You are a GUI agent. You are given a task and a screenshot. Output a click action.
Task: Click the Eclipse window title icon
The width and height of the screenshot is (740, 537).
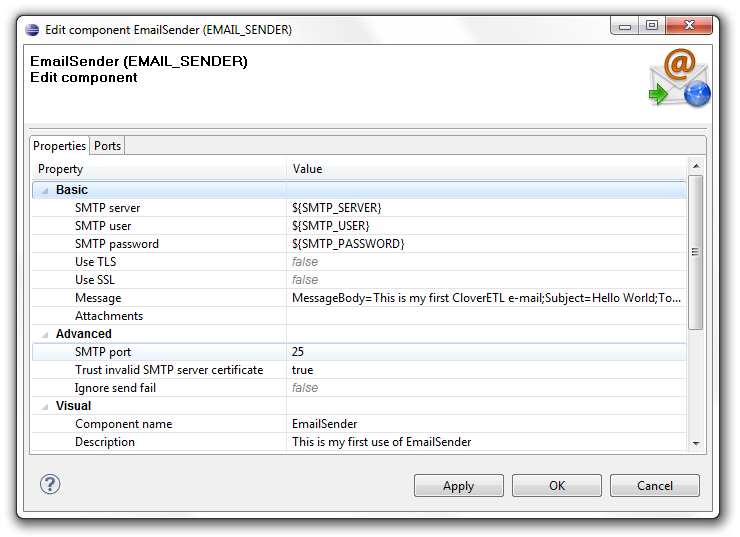click(33, 30)
